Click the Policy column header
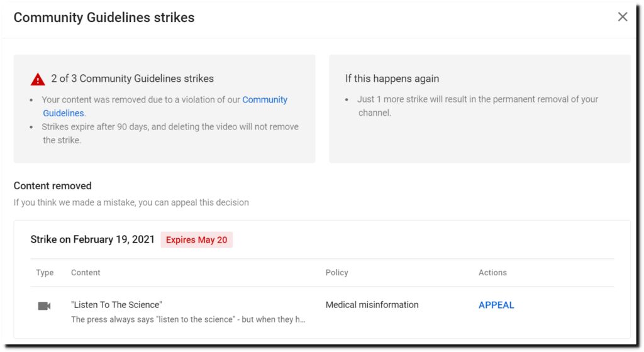The width and height of the screenshot is (644, 352). 337,273
